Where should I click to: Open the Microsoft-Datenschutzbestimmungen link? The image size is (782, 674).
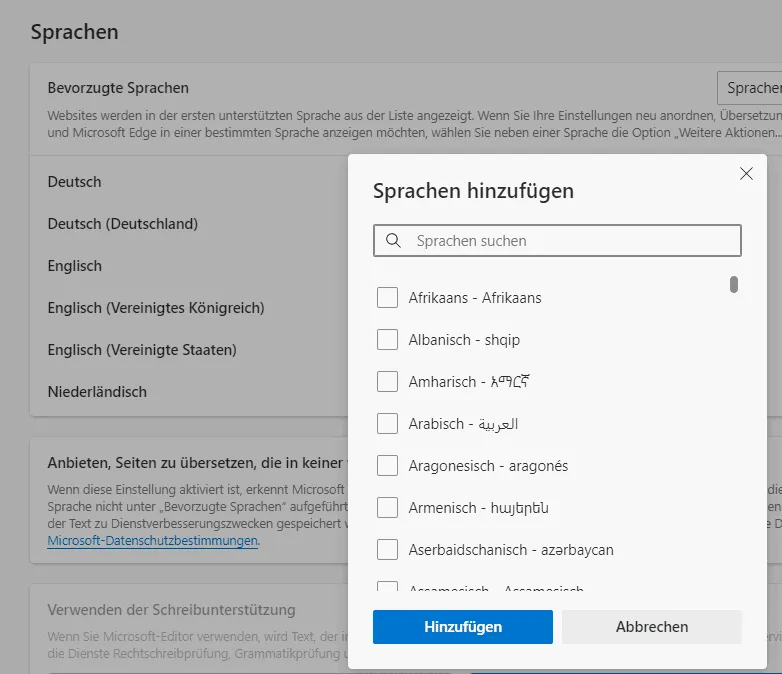tap(153, 541)
